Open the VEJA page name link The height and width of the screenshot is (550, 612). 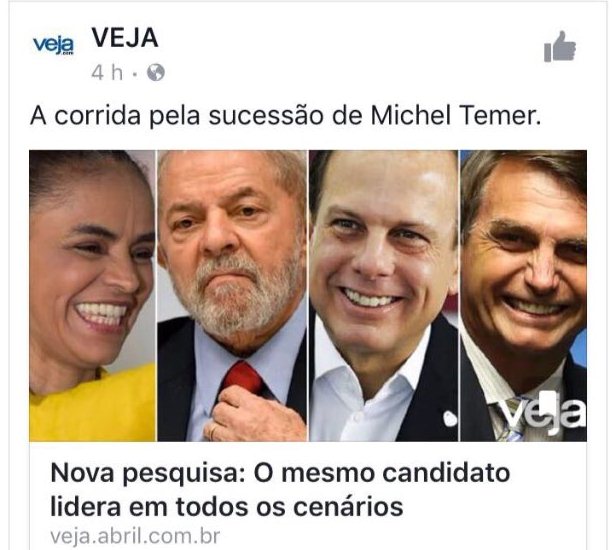pyautogui.click(x=125, y=38)
